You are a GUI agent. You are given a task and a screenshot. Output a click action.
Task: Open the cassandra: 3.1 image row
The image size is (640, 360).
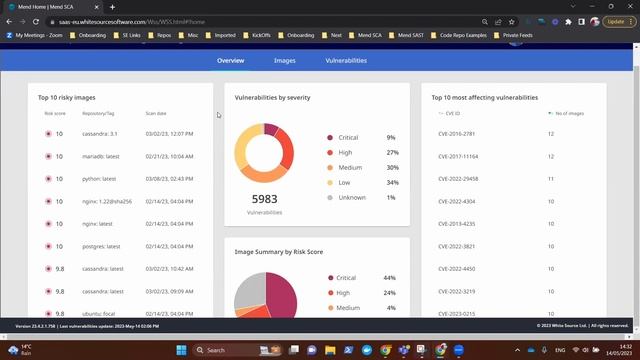[119, 134]
